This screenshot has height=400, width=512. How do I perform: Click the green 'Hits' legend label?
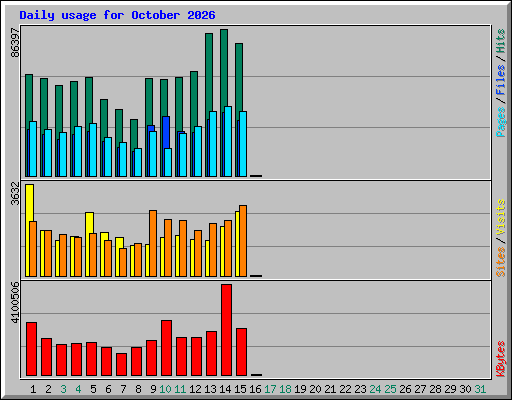[x=501, y=41]
